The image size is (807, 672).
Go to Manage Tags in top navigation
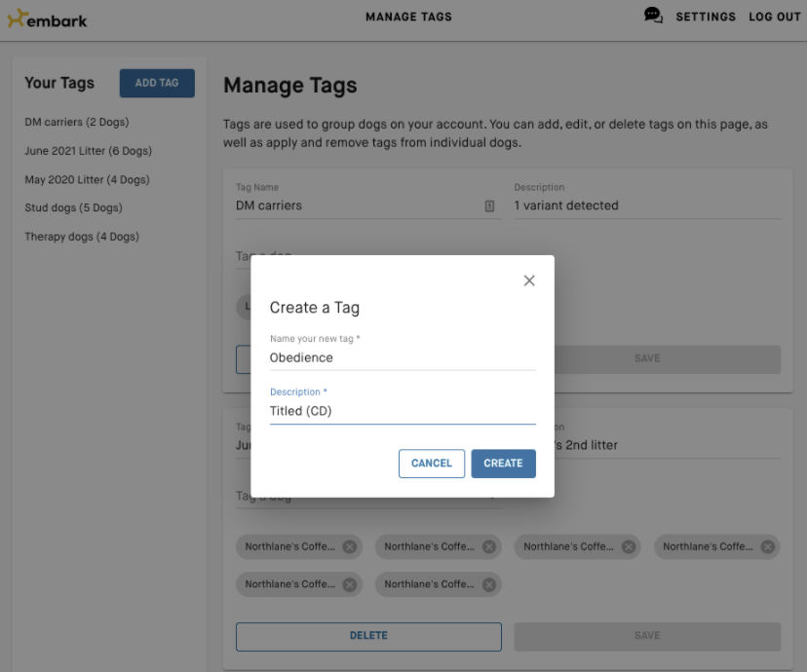pyautogui.click(x=408, y=17)
